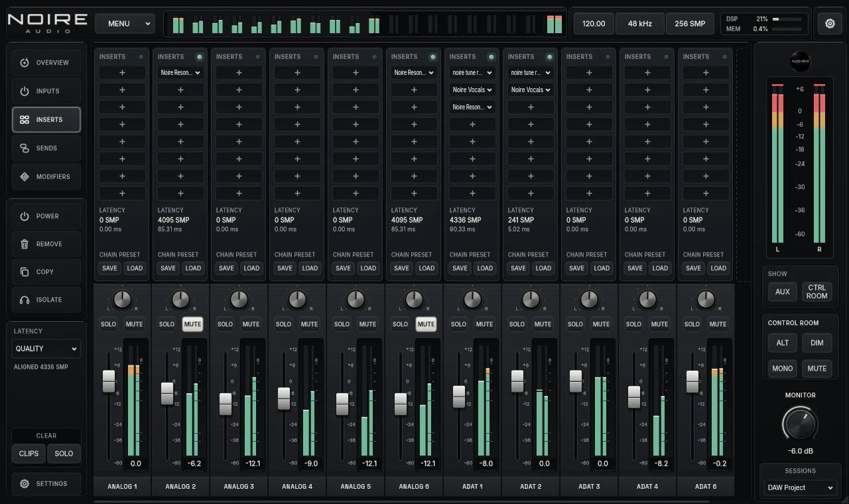The width and height of the screenshot is (849, 504).
Task: Save chain preset for Analog 1
Action: click(x=109, y=268)
